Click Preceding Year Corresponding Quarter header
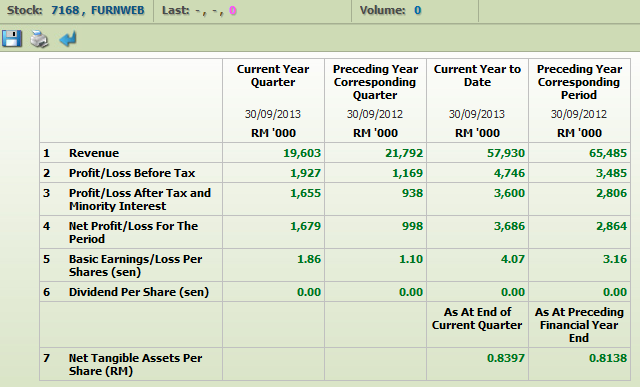 pyautogui.click(x=375, y=82)
